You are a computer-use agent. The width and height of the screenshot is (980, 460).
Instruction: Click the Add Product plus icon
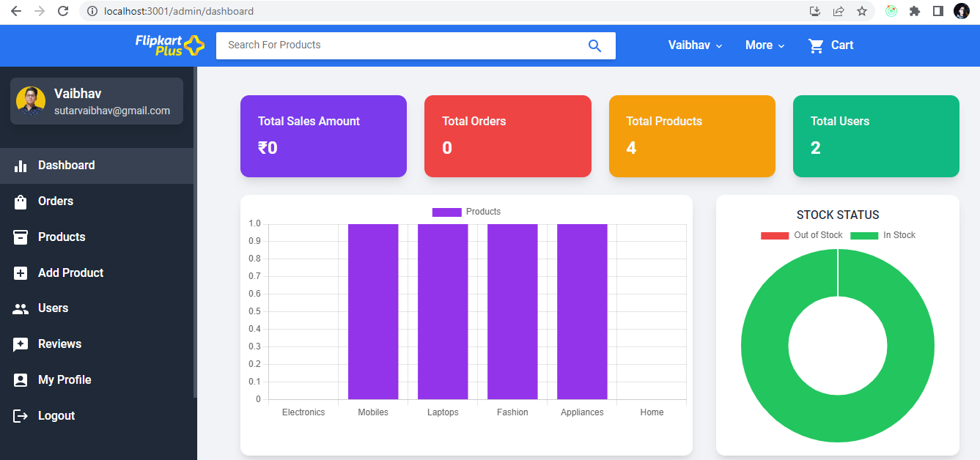coord(21,272)
